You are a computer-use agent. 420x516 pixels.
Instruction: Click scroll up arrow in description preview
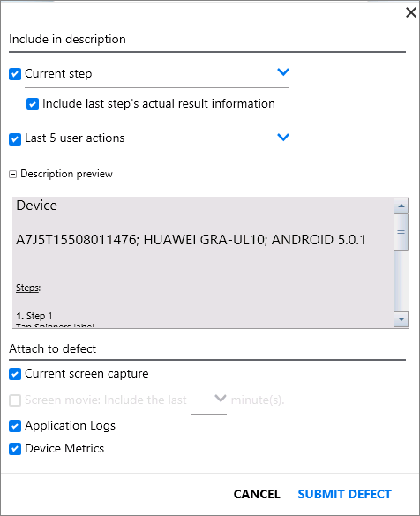(x=401, y=206)
